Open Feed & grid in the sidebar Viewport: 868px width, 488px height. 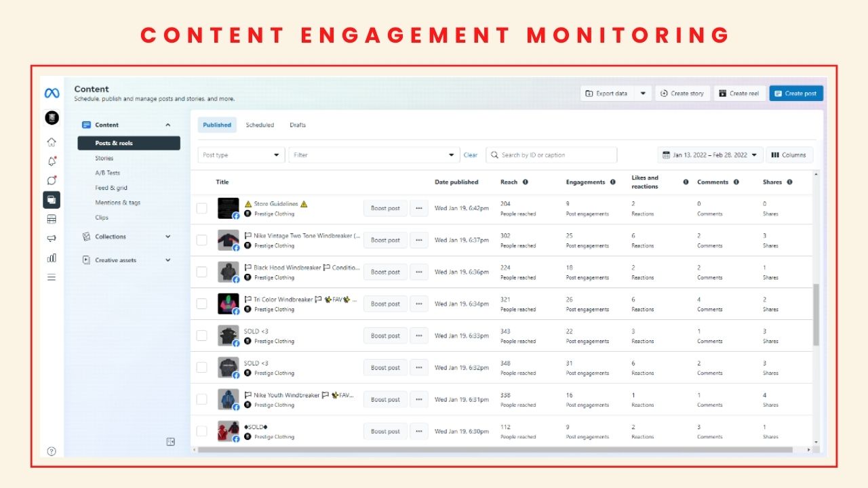111,188
